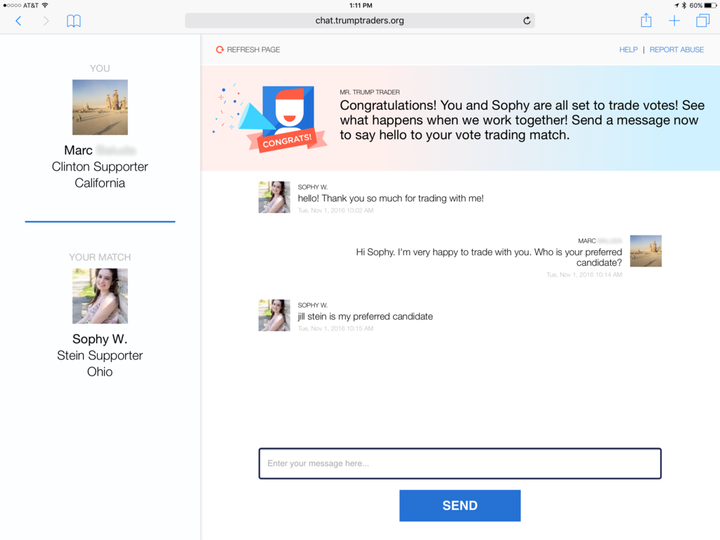
Task: Click the timestamp 'Tue, Nov 1, 2016 10:15 AM'
Action: point(335,328)
